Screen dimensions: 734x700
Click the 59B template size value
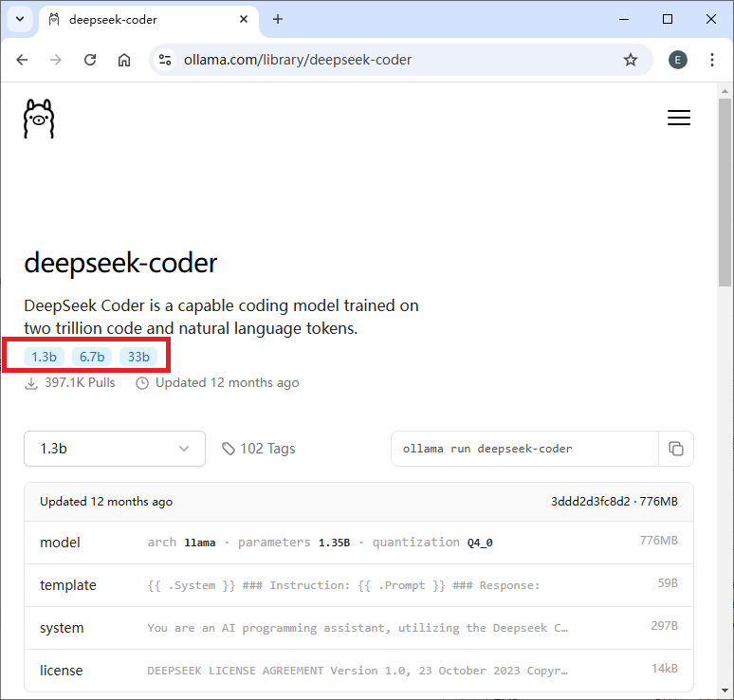click(668, 583)
